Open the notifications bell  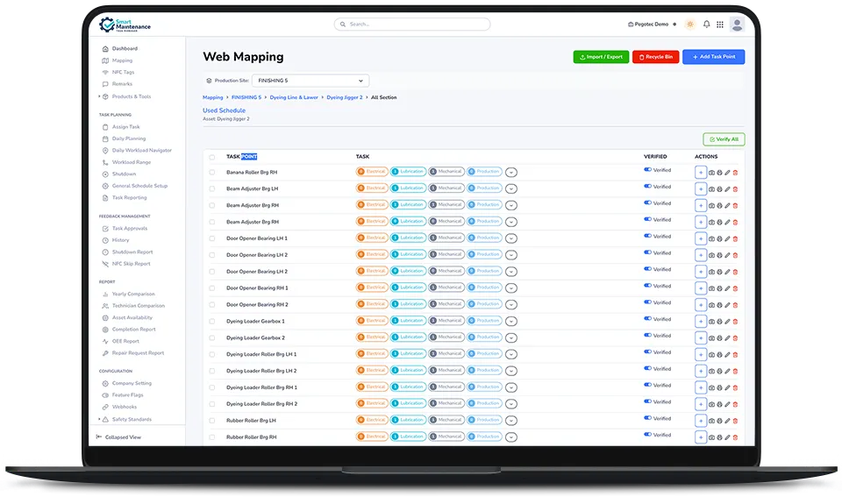point(707,25)
